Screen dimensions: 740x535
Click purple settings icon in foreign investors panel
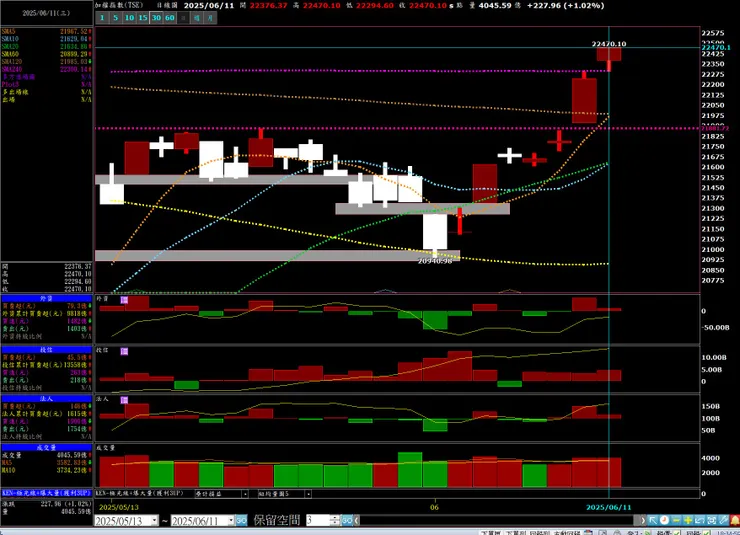click(x=124, y=300)
